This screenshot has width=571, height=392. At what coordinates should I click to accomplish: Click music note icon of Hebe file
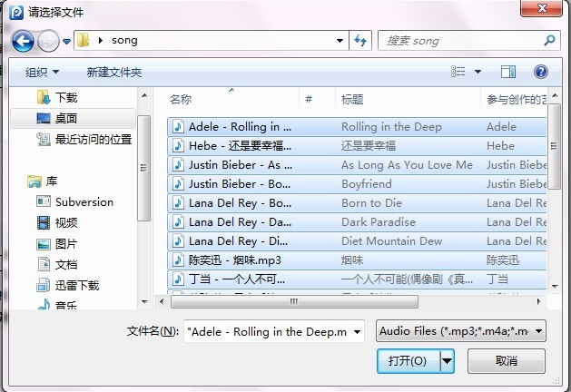click(178, 146)
